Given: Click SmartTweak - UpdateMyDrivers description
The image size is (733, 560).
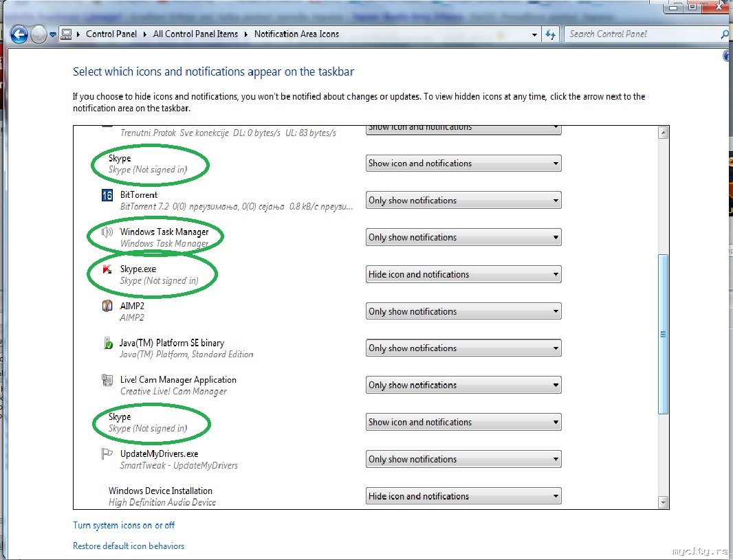Looking at the screenshot, I should pos(179,466).
